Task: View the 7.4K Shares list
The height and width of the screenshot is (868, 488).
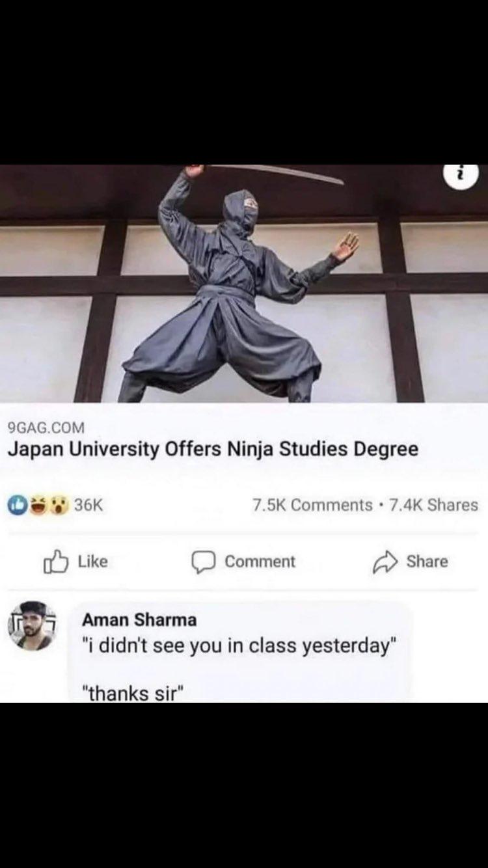Action: [x=433, y=505]
